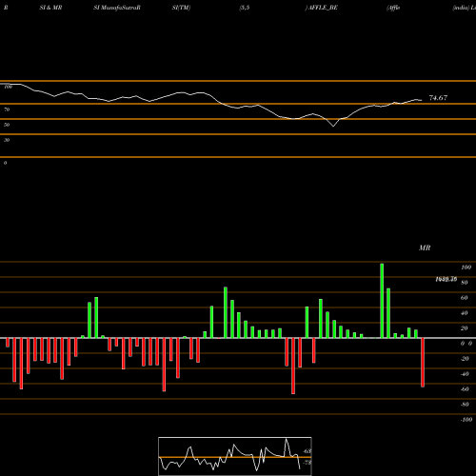This screenshot has height=476, width=476.
Task: Click the (Affle company name text
Action: (x=393, y=8)
